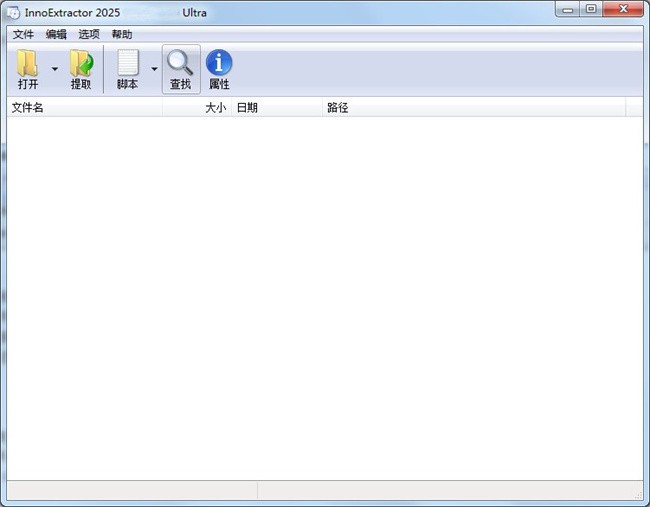Sort by the 路径 column header
Screen dimensions: 650x507
(474, 108)
